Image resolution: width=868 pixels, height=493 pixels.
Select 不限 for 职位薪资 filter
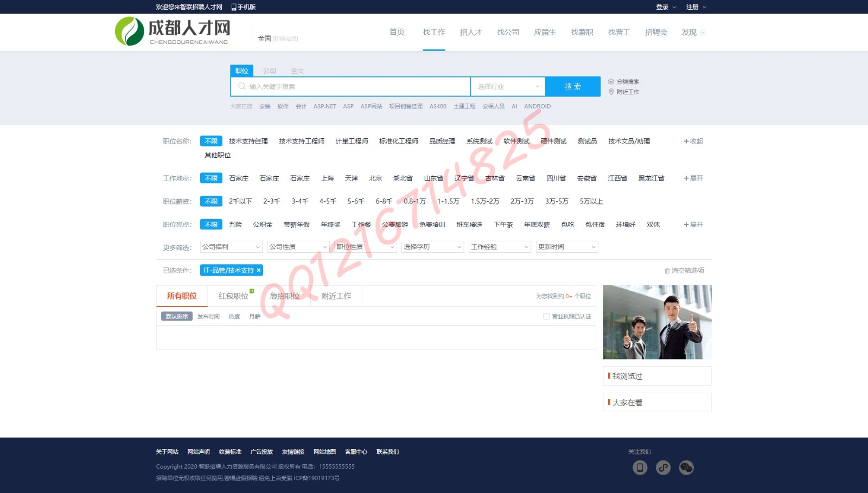(x=211, y=201)
